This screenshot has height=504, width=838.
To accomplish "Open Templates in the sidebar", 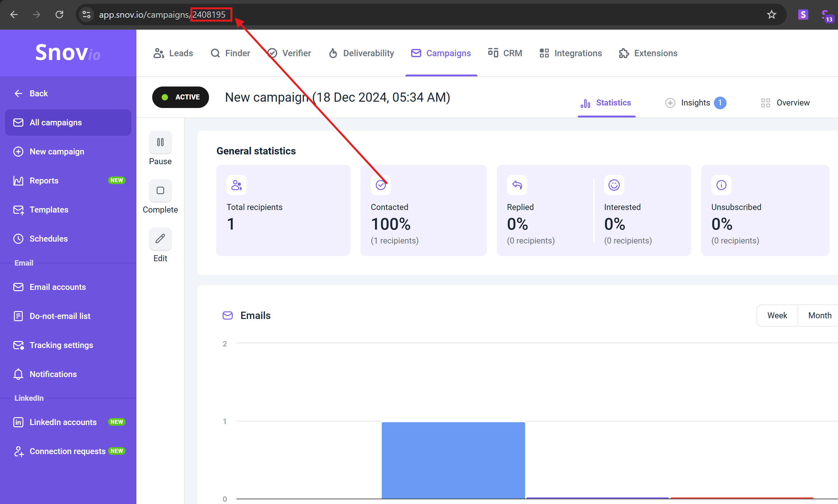I will (68, 210).
